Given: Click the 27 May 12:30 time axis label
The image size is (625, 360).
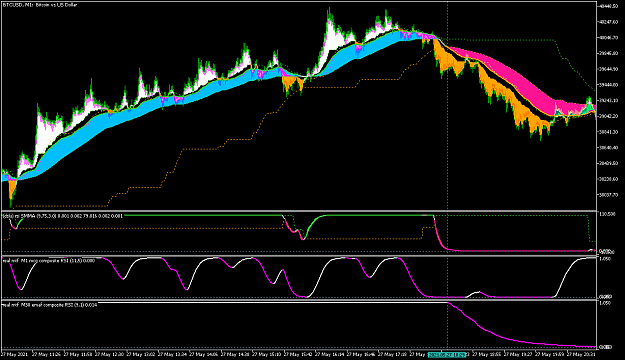Looking at the screenshot, I should point(110,354).
